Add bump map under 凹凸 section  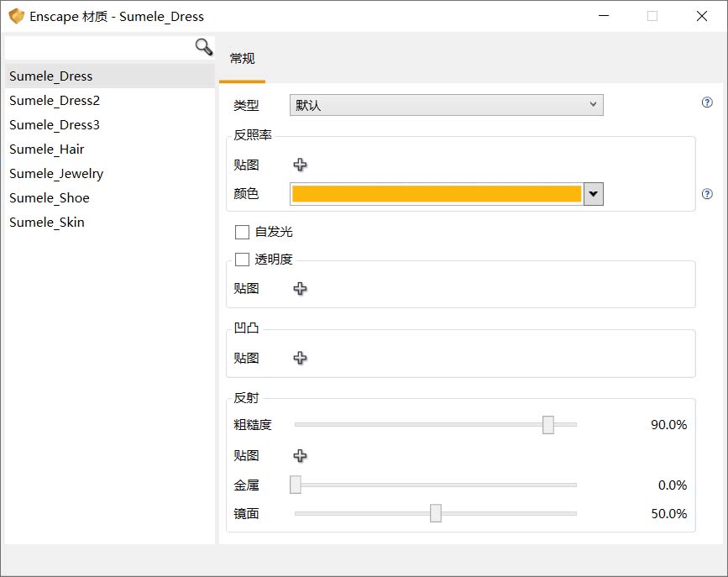tap(300, 358)
